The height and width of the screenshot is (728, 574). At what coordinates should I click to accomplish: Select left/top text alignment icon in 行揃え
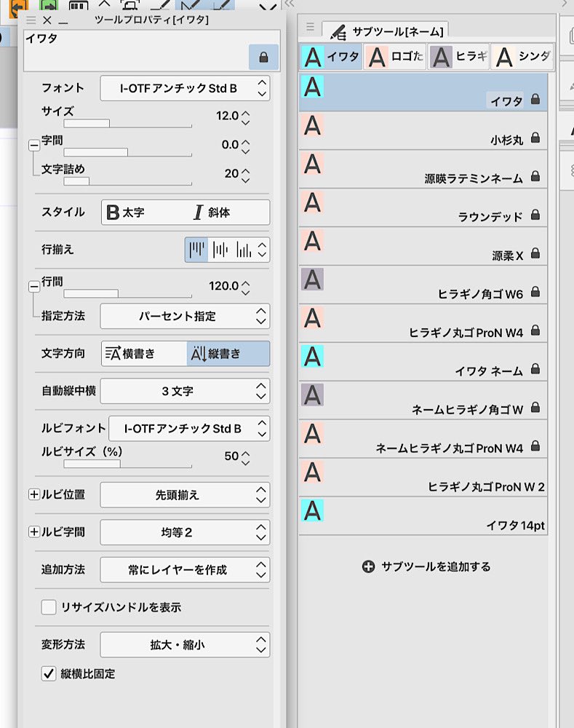tap(196, 250)
